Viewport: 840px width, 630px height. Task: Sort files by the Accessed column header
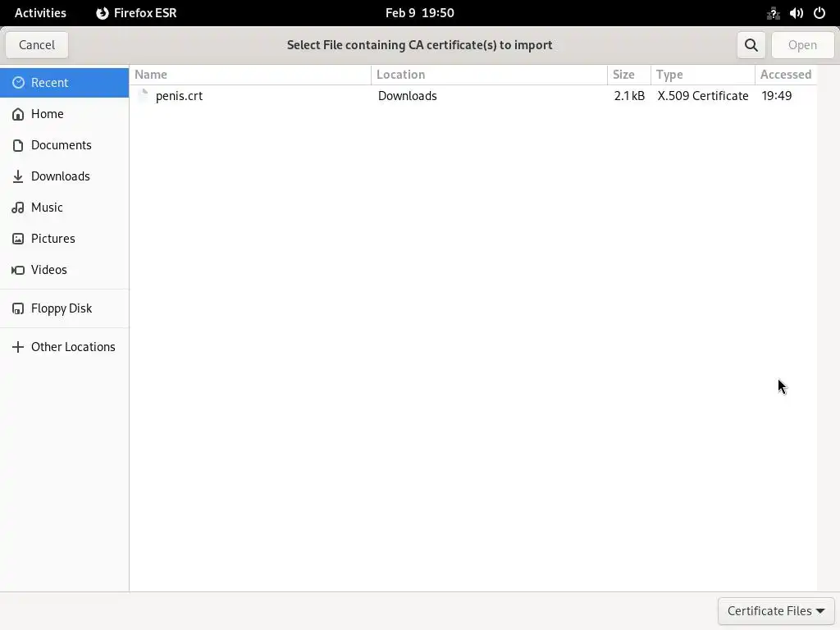coord(786,75)
